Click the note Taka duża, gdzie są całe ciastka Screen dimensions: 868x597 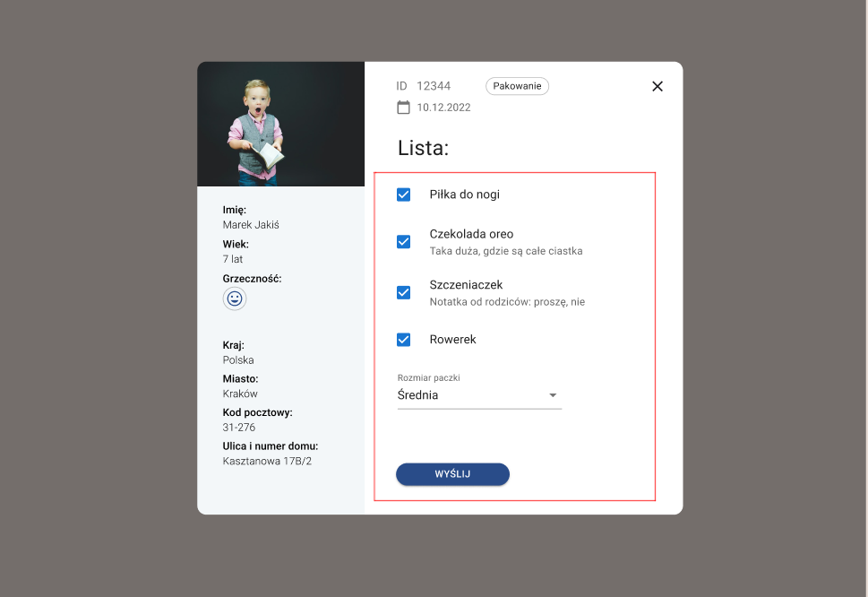[506, 251]
